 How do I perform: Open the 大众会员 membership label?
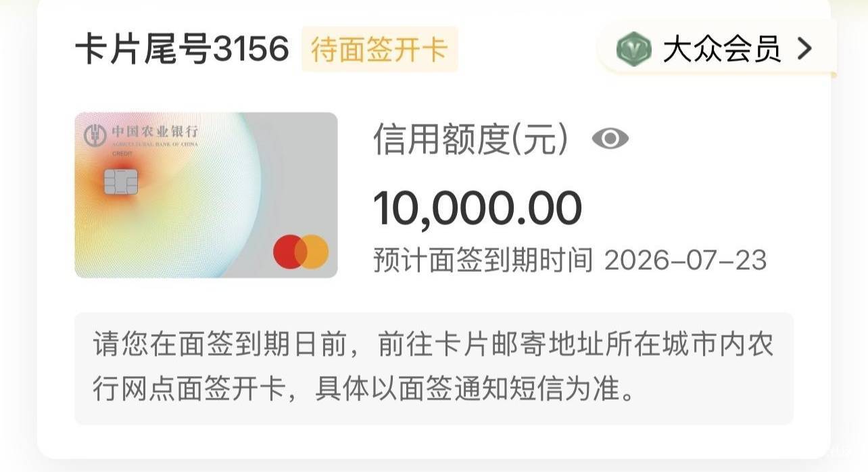(x=721, y=49)
